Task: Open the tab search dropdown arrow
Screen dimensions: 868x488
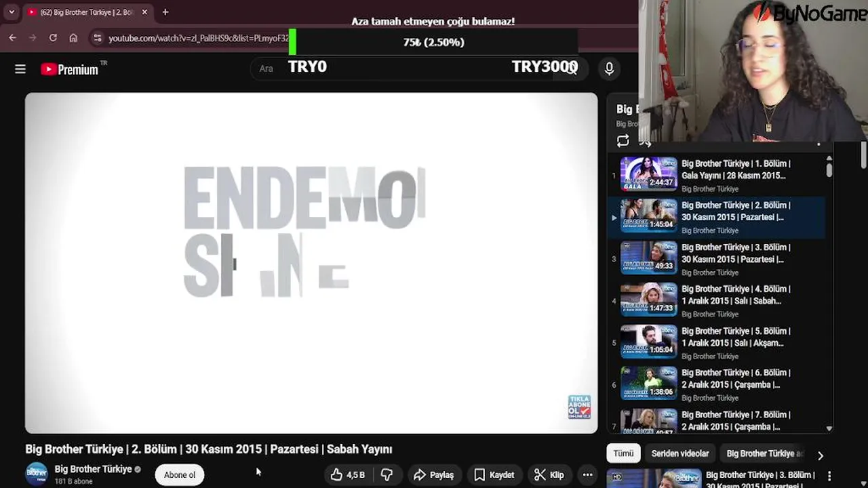Action: [12, 12]
